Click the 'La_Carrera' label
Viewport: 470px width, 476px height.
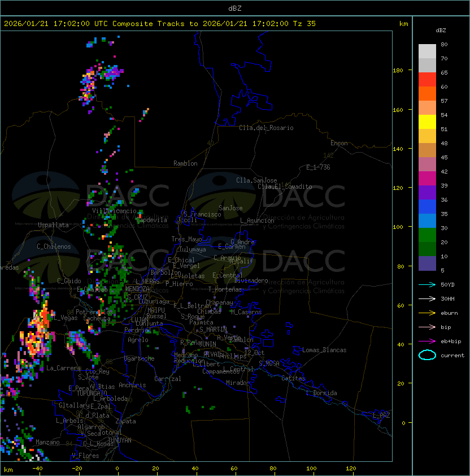[64, 368]
